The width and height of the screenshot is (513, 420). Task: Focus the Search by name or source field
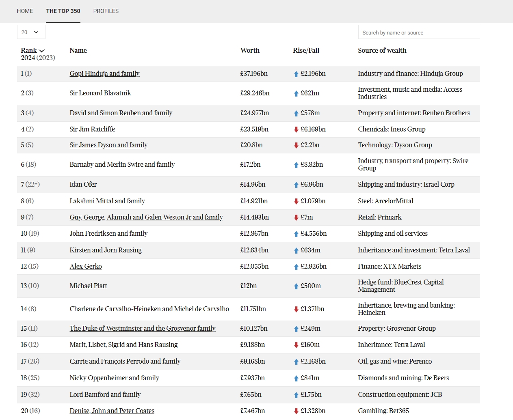(x=419, y=32)
